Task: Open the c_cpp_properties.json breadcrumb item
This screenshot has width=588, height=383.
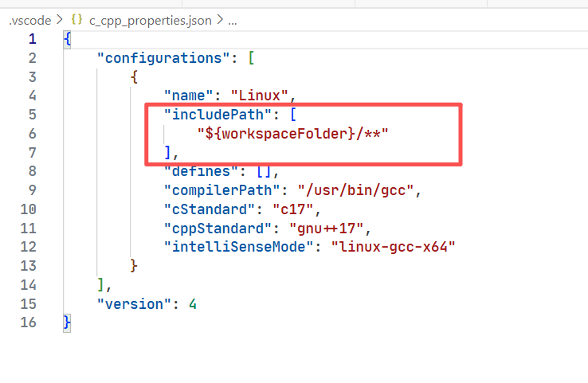Action: click(x=151, y=20)
